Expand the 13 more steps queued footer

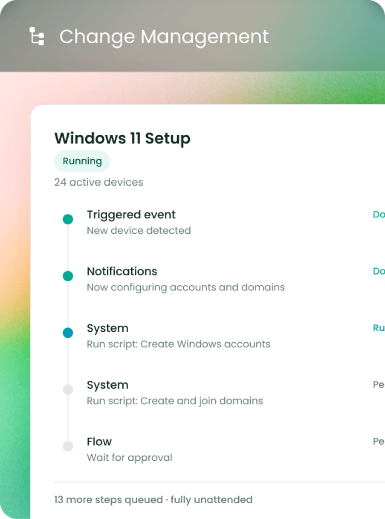153,500
